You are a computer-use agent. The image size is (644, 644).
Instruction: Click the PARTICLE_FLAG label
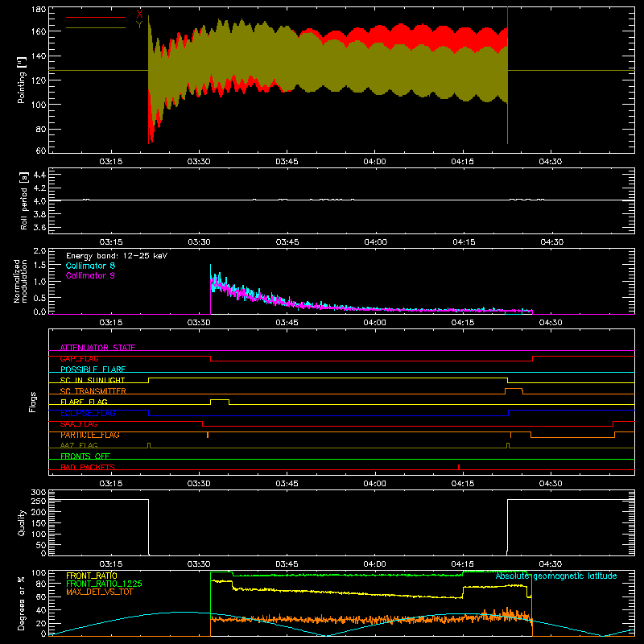[90, 435]
